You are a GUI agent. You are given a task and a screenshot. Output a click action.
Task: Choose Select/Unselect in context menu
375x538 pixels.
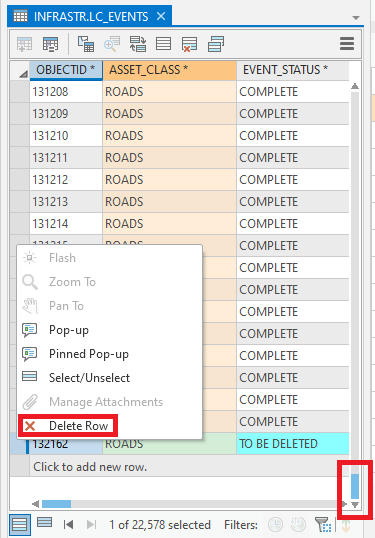(x=109, y=378)
